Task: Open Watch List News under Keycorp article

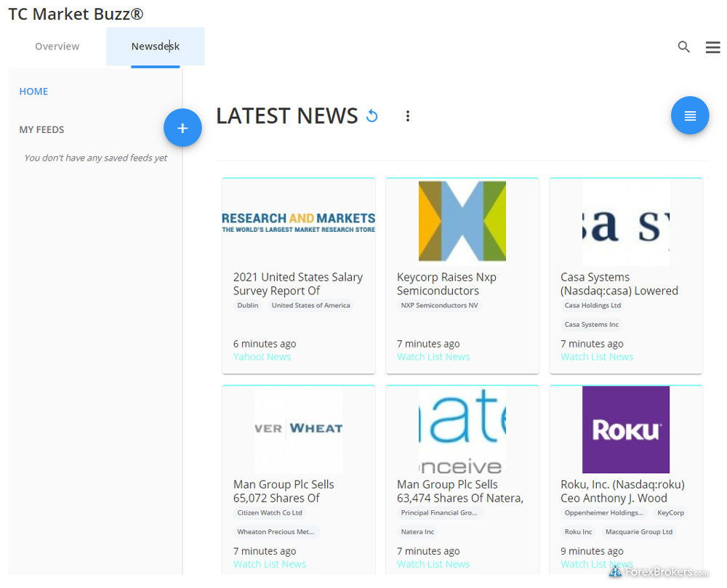Action: 433,357
